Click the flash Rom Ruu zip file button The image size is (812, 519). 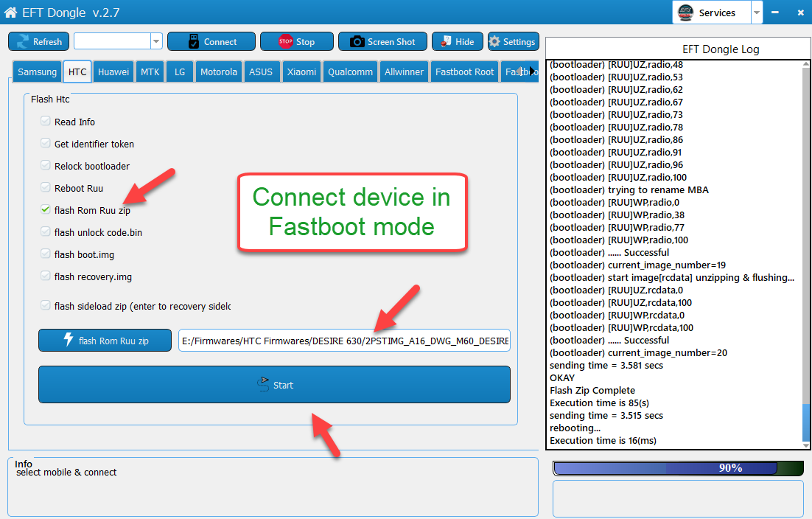[105, 341]
